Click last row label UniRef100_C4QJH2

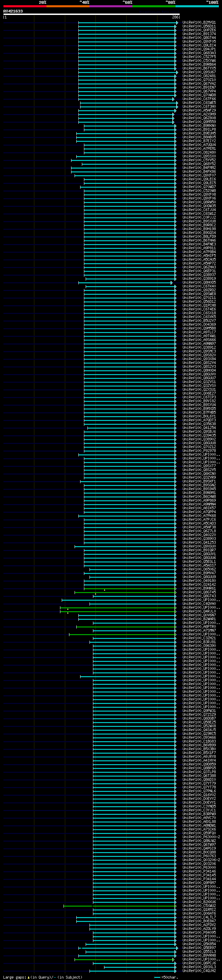pos(199,971)
